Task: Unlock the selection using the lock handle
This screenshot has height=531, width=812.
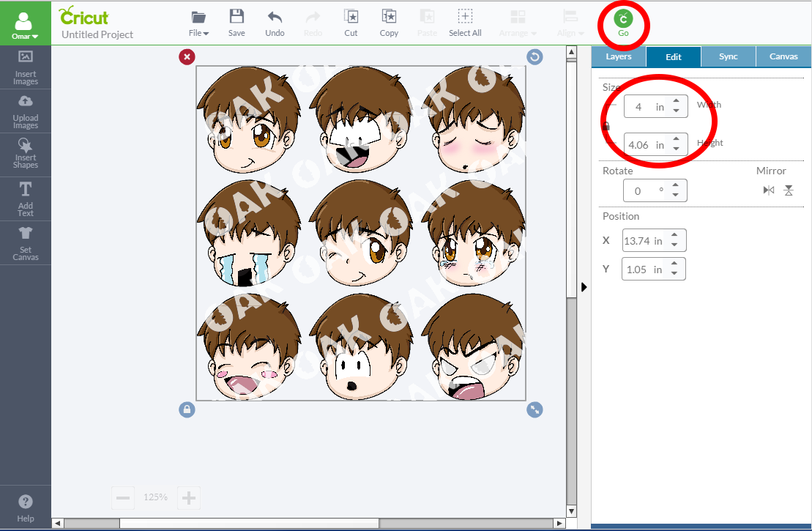Action: point(187,409)
